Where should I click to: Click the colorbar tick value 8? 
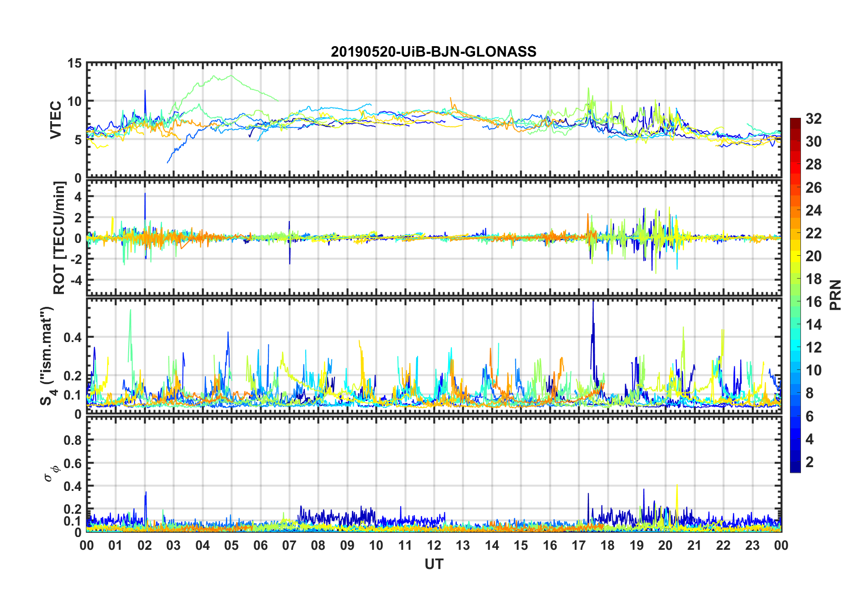click(810, 393)
